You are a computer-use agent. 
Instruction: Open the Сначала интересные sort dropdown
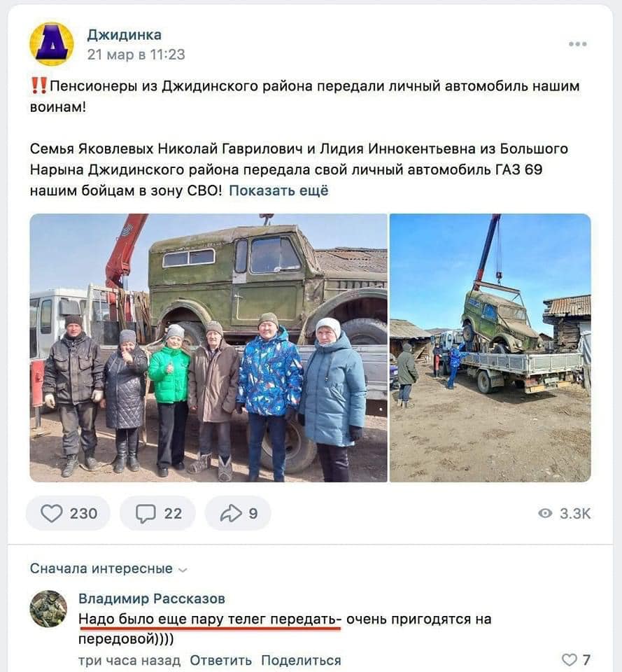tap(108, 568)
